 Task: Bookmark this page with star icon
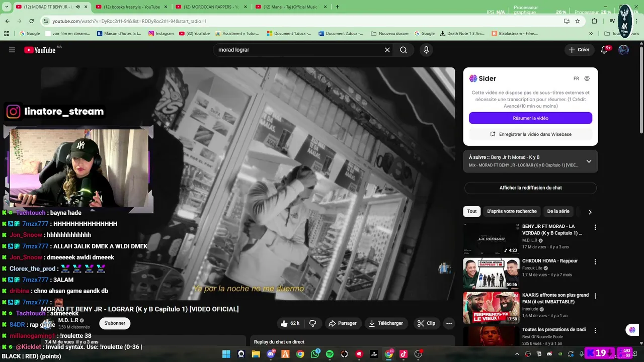pos(578,21)
